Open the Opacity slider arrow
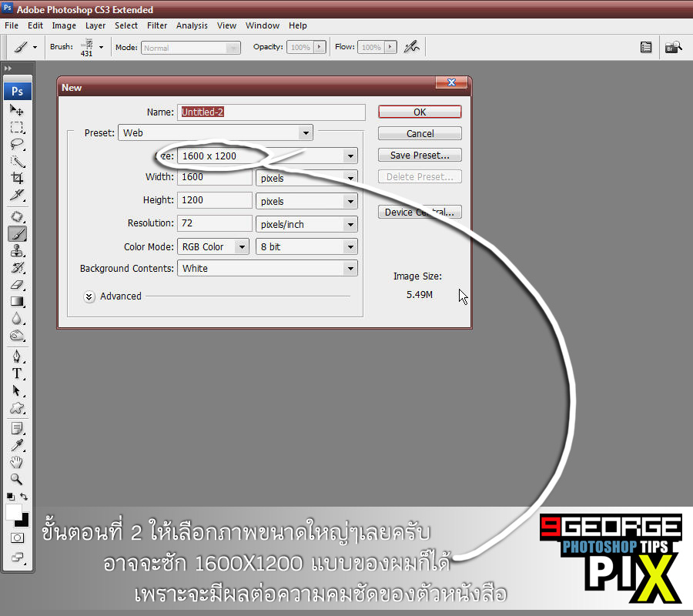The height and width of the screenshot is (616, 693). tap(320, 47)
